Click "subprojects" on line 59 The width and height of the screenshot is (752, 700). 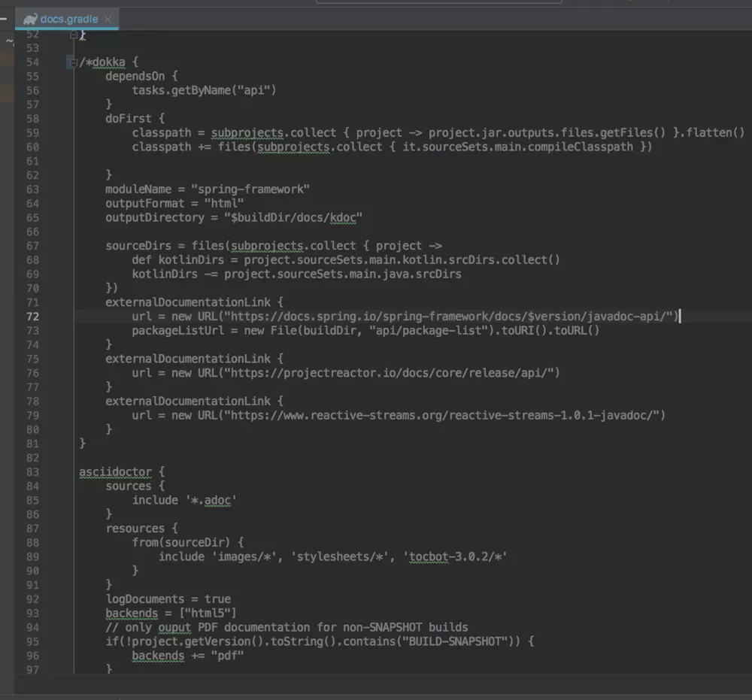click(247, 133)
